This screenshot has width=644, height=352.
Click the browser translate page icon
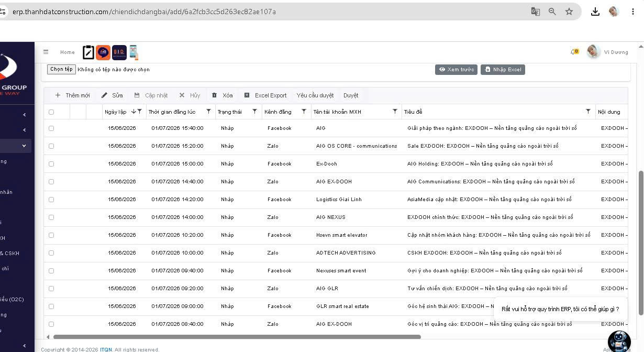[536, 12]
